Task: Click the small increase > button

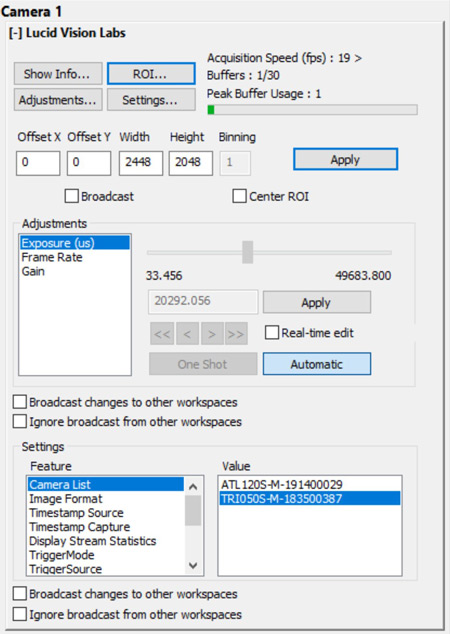Action: point(212,334)
